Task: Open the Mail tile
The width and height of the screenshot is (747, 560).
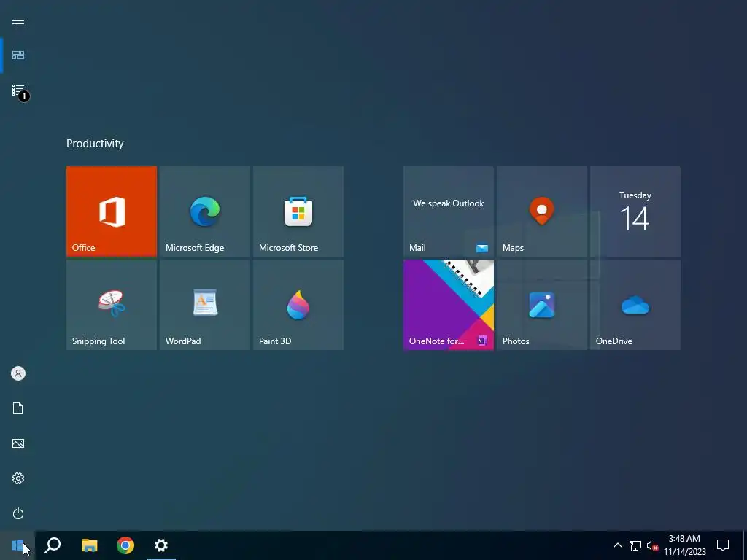Action: [x=449, y=211]
